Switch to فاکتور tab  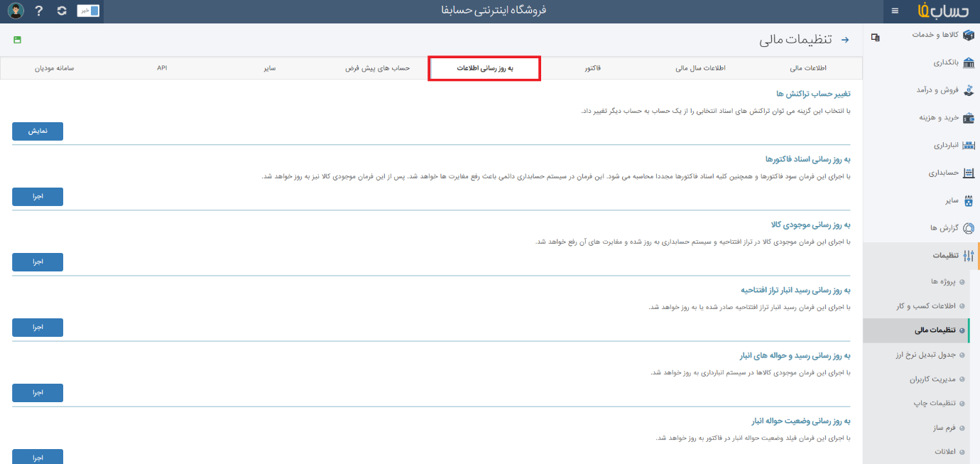tap(593, 68)
